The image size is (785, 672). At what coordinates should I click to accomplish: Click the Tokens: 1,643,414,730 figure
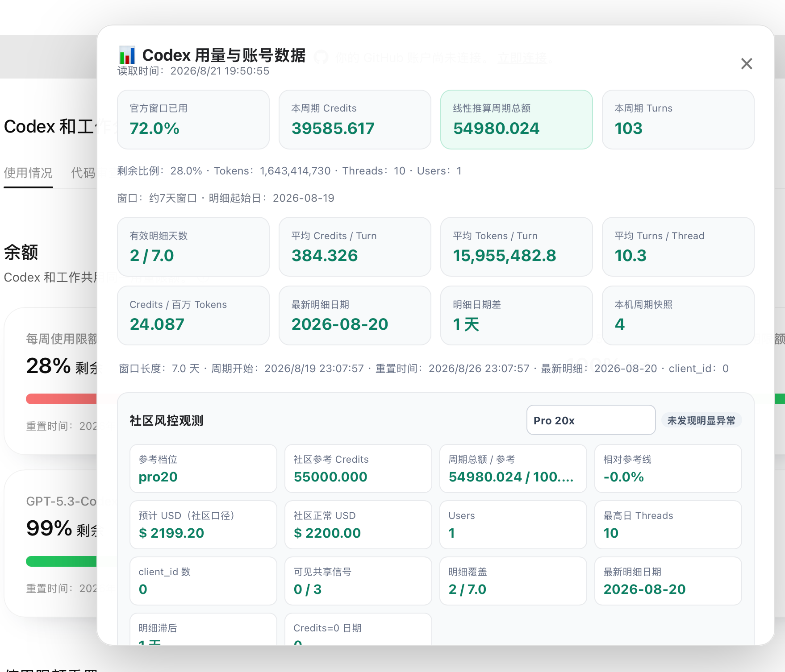(x=272, y=171)
